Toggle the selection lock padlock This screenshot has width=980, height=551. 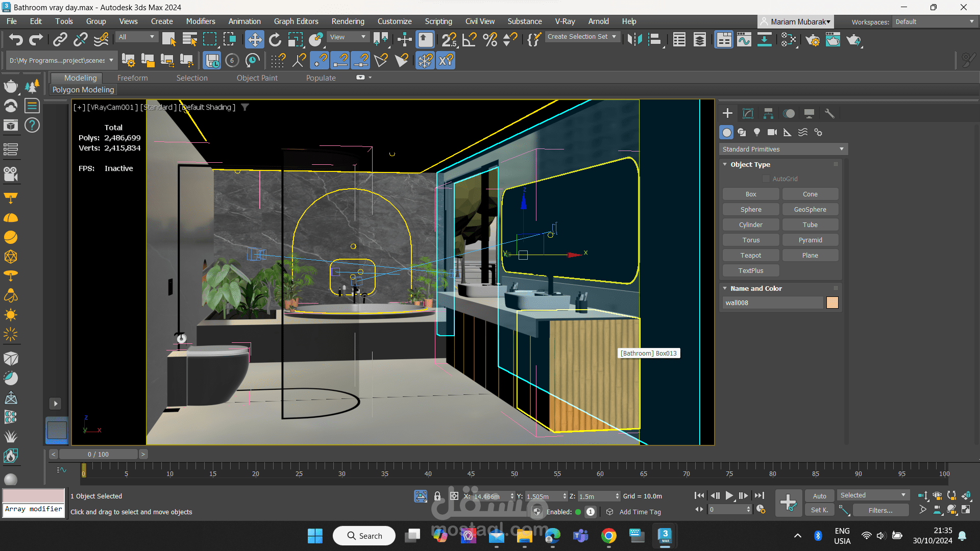[x=437, y=496]
